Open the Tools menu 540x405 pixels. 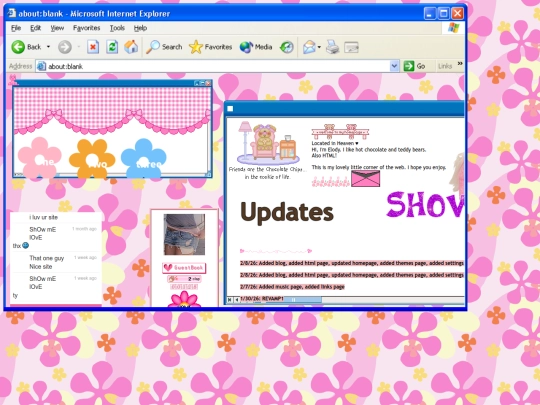(117, 28)
